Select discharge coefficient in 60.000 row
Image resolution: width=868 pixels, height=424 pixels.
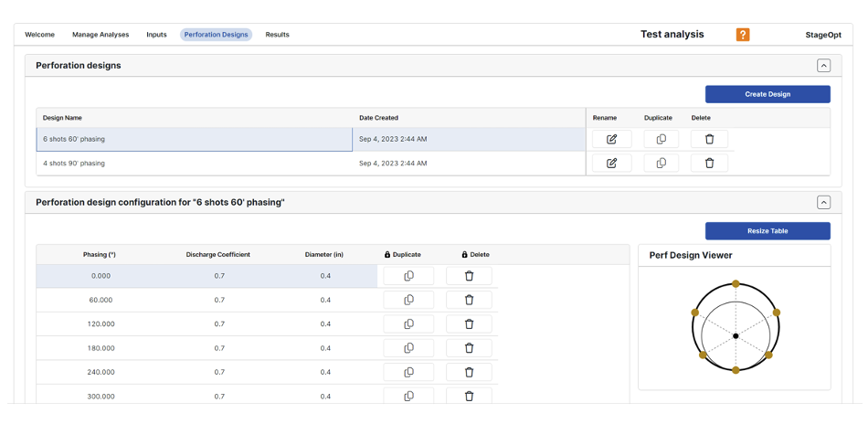[219, 300]
